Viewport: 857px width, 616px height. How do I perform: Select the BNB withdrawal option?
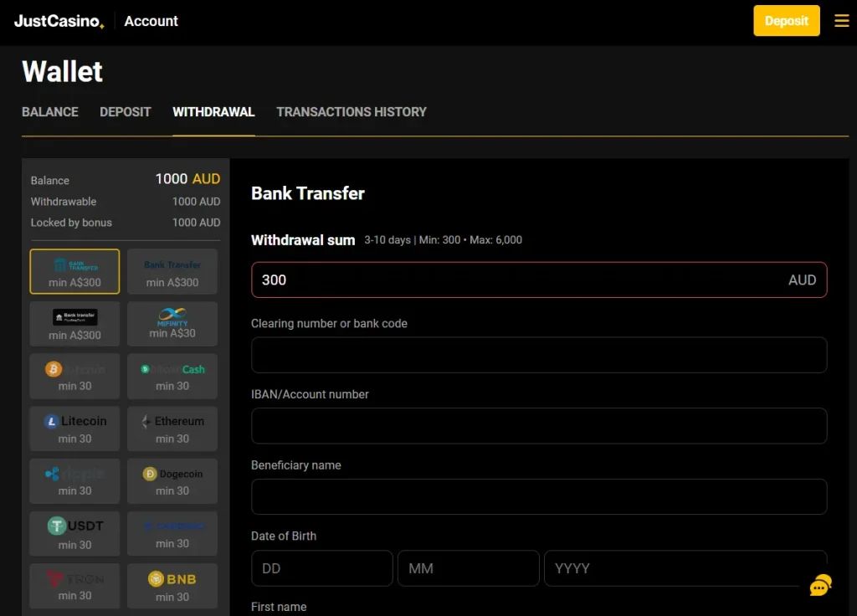click(172, 587)
